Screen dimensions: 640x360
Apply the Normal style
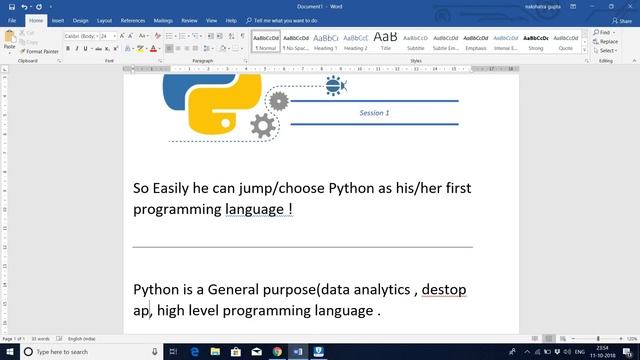coord(266,42)
